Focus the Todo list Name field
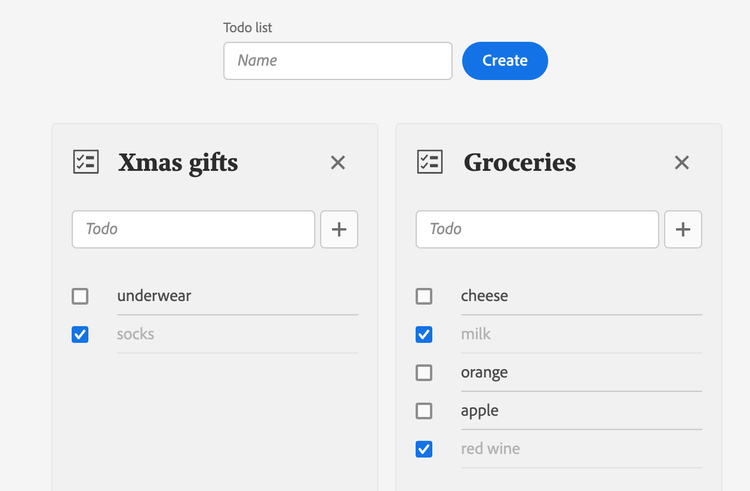Image resolution: width=750 pixels, height=491 pixels. 338,61
